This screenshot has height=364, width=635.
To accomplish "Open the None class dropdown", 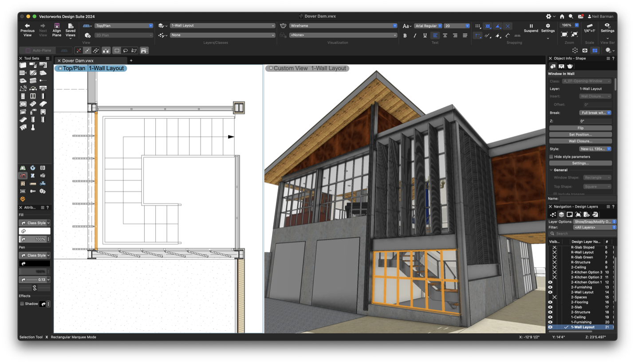I will tap(222, 35).
